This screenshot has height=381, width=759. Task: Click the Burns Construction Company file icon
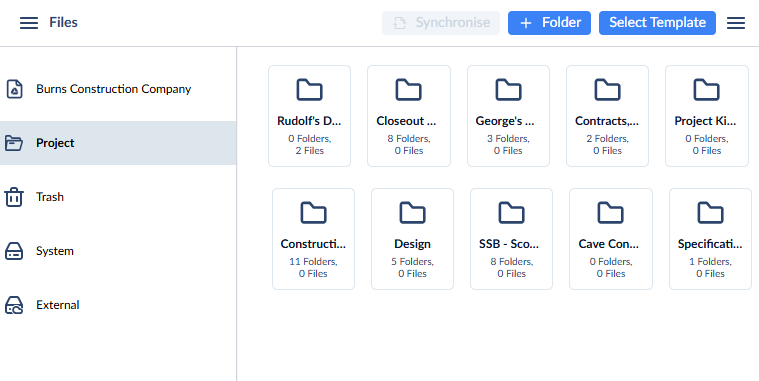coord(14,89)
